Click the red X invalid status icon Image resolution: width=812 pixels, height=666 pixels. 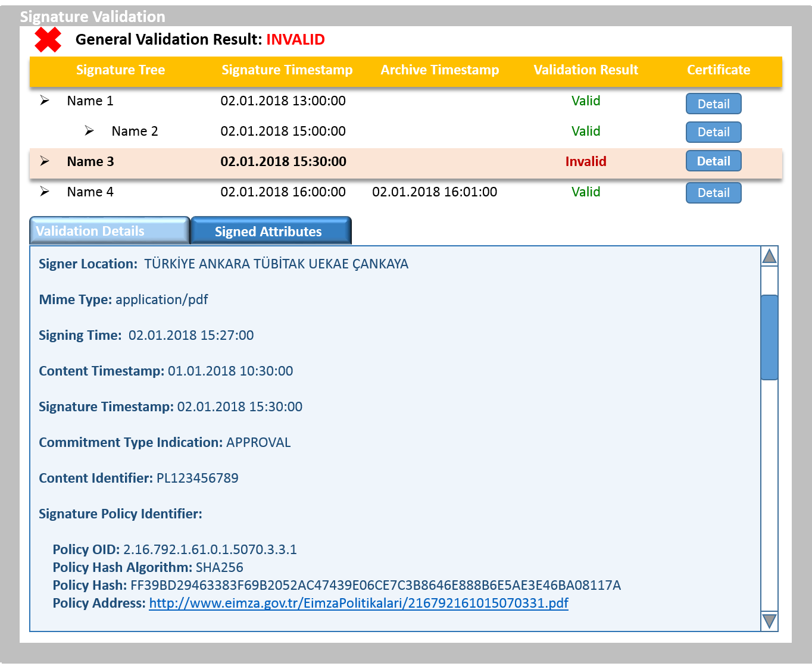tap(48, 40)
